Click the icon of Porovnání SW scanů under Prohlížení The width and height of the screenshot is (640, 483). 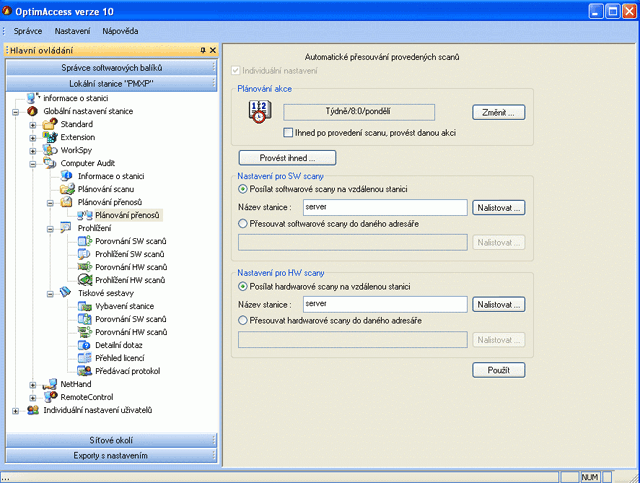(x=85, y=241)
